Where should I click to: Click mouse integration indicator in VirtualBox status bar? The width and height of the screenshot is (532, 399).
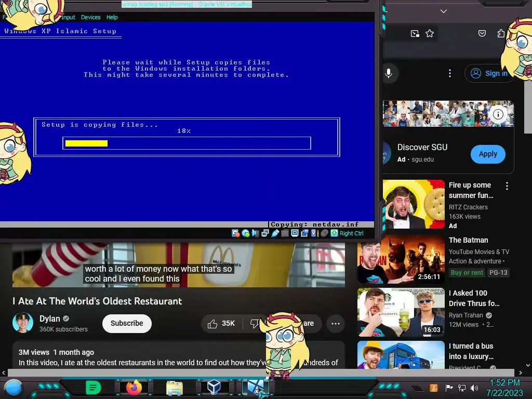tap(325, 233)
